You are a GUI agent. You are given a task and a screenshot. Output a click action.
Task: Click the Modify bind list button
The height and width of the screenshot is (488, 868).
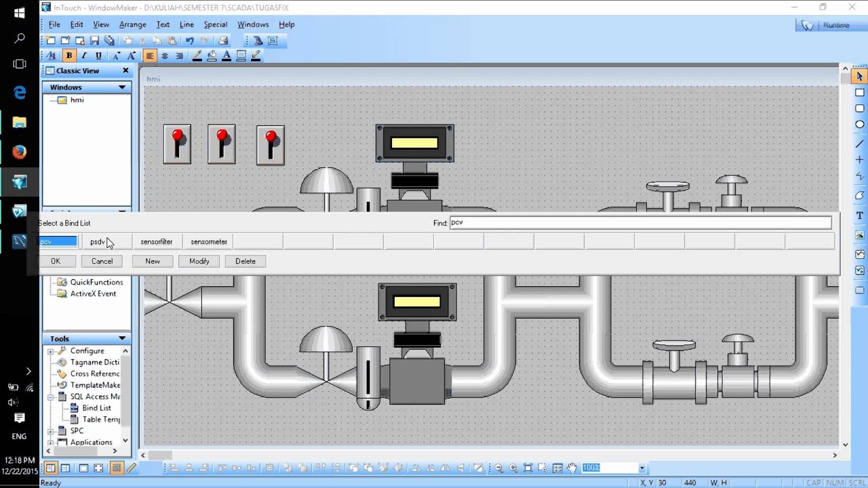coord(199,261)
